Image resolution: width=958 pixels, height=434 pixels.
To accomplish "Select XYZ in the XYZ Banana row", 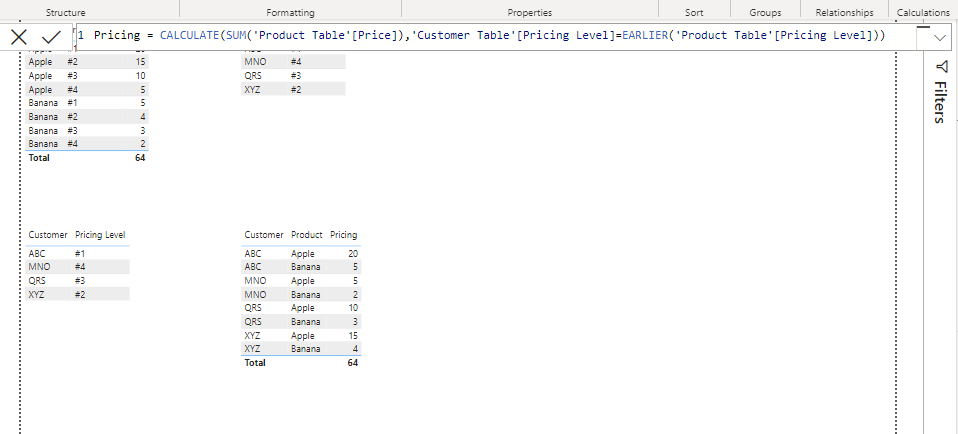I will tap(253, 348).
